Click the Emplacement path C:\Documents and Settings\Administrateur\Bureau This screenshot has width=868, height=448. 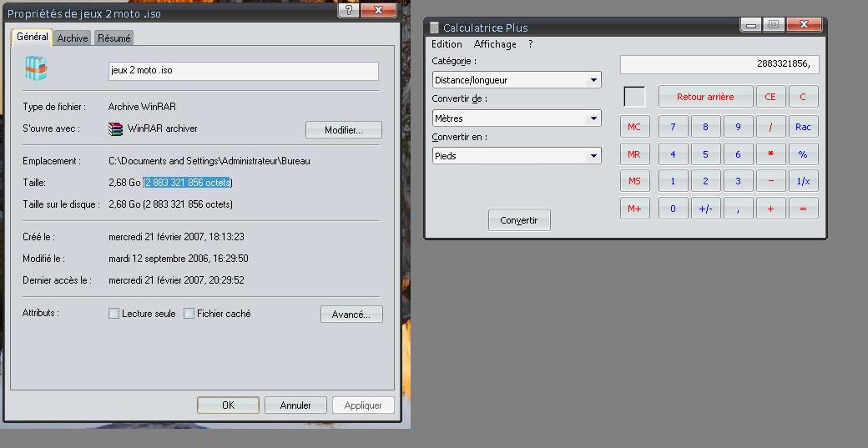(209, 161)
